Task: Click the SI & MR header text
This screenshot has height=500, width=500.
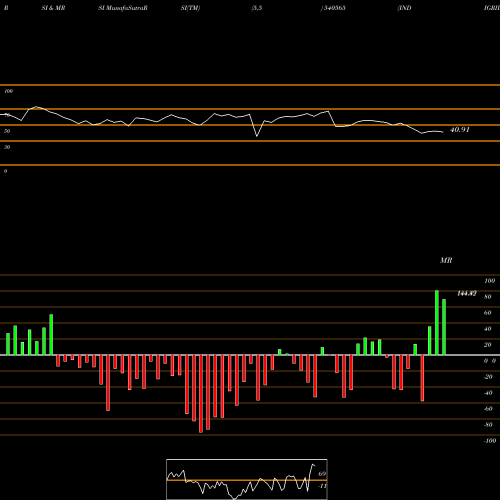Action: coord(53,8)
